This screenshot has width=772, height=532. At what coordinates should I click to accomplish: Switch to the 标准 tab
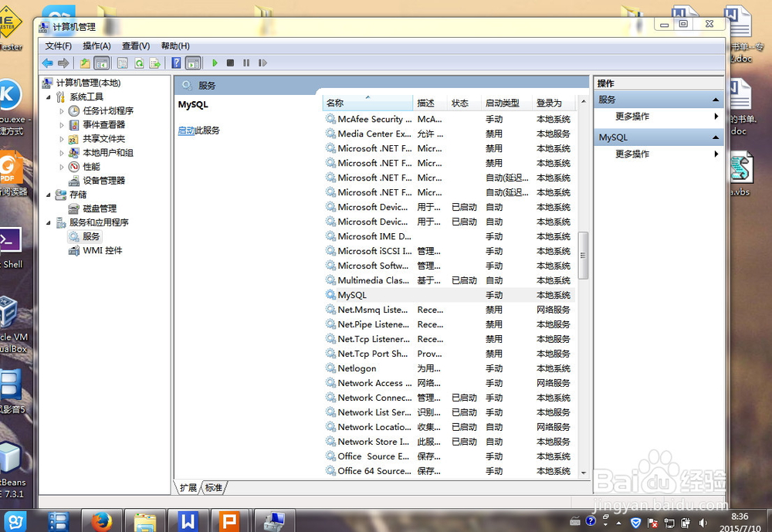pos(214,488)
